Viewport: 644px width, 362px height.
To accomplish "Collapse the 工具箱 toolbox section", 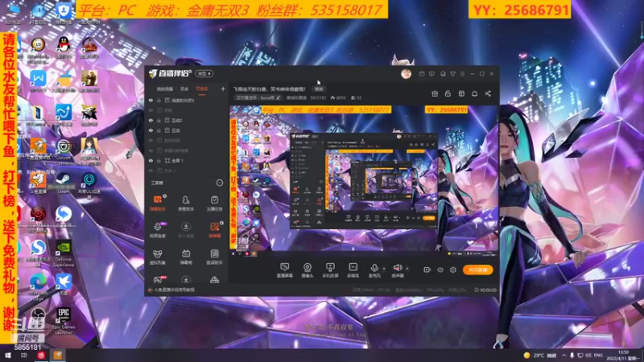I will (x=220, y=183).
